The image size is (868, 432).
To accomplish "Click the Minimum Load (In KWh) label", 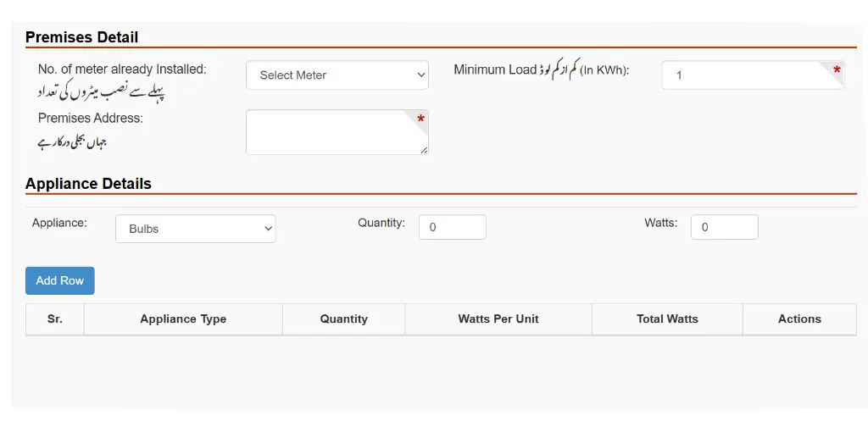I will 542,70.
